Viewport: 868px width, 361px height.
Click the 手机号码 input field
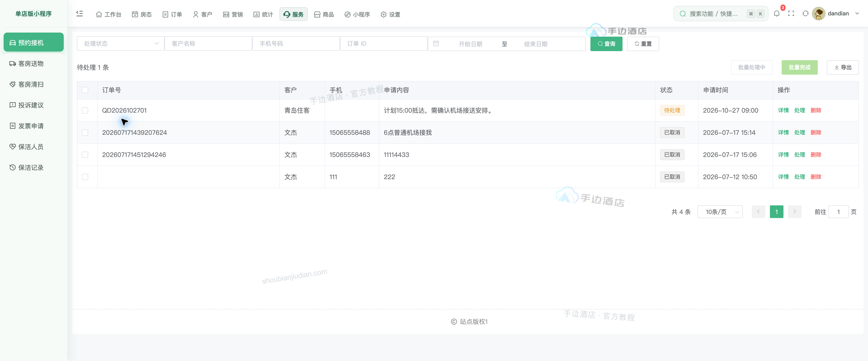tap(296, 43)
